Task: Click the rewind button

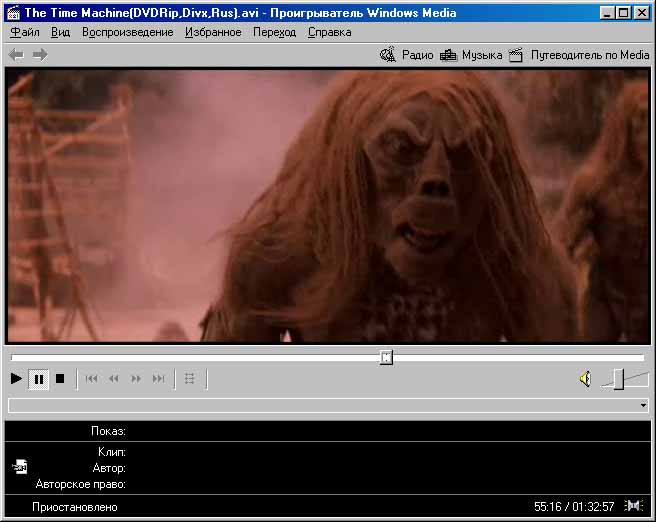Action: click(114, 379)
